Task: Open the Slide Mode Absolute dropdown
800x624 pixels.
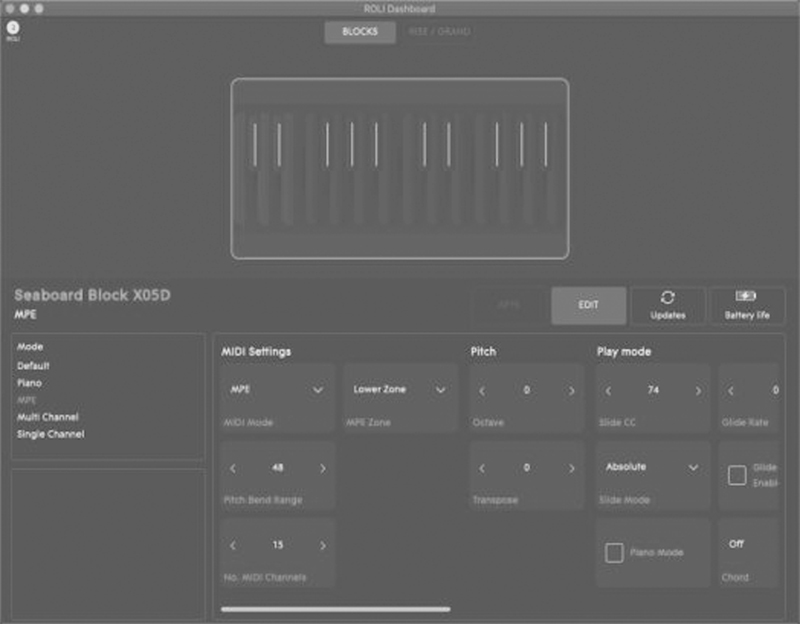Action: click(652, 467)
